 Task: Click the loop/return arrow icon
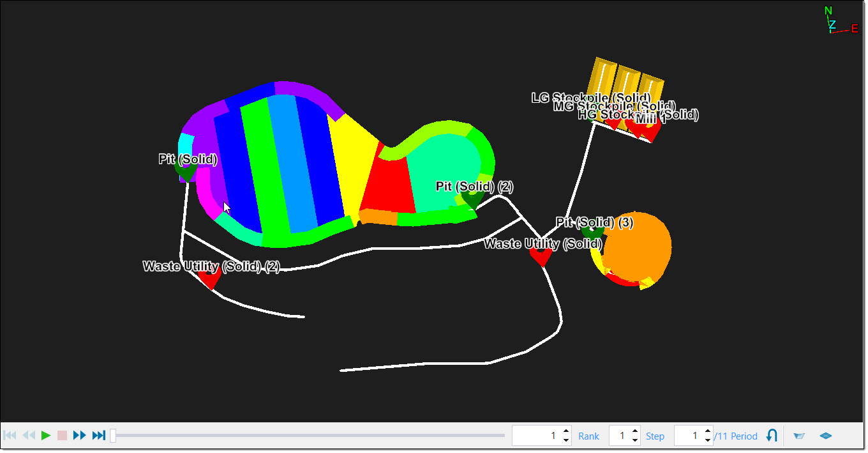coord(772,436)
